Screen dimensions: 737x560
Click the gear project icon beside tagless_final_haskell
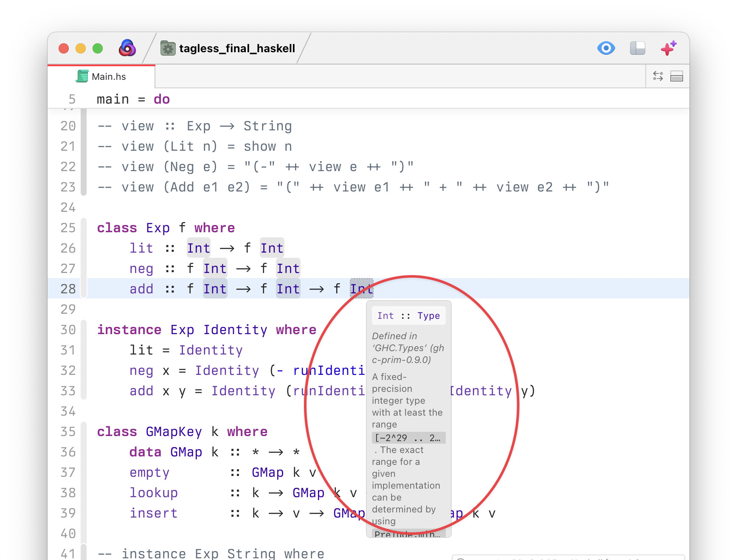click(x=168, y=48)
